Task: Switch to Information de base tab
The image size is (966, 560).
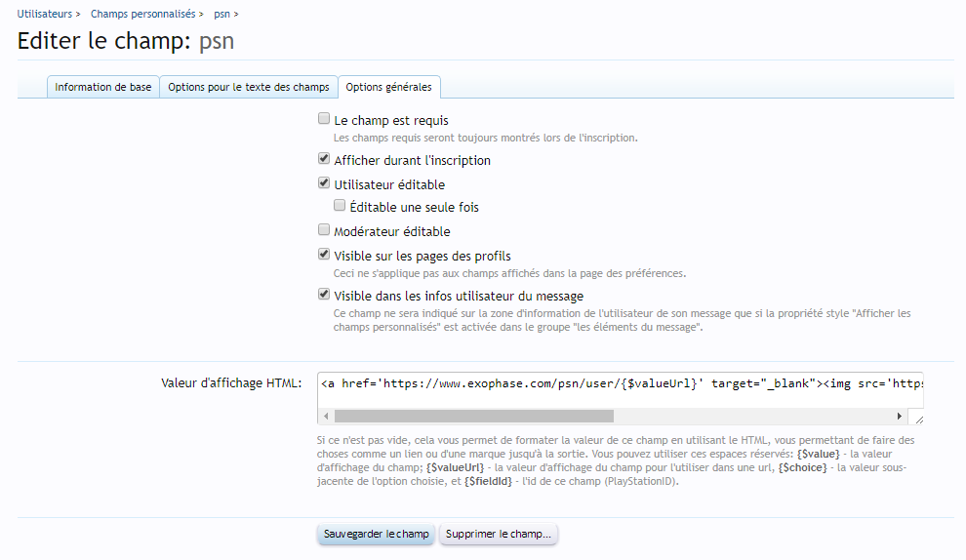Action: point(103,87)
